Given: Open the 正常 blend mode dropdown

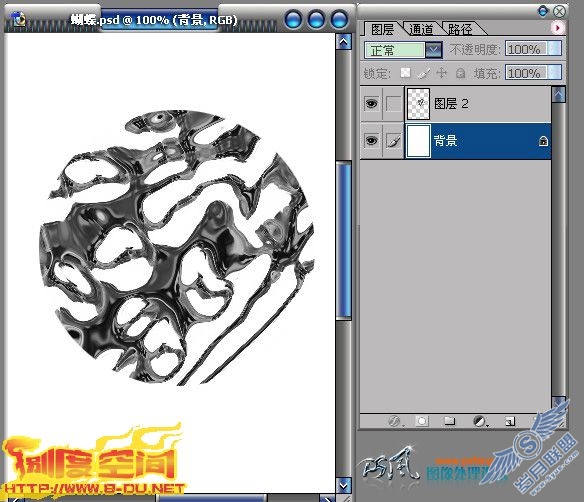Looking at the screenshot, I should pos(433,50).
